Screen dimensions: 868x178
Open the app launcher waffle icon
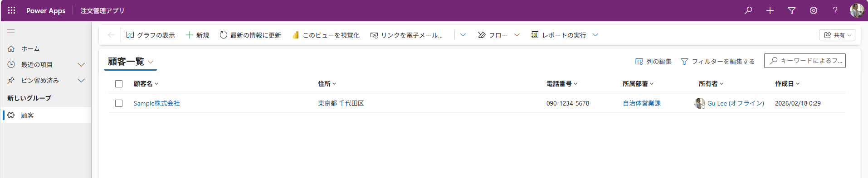point(12,10)
